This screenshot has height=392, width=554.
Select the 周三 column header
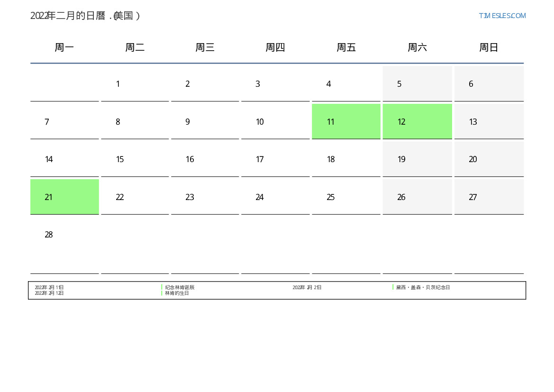(205, 47)
